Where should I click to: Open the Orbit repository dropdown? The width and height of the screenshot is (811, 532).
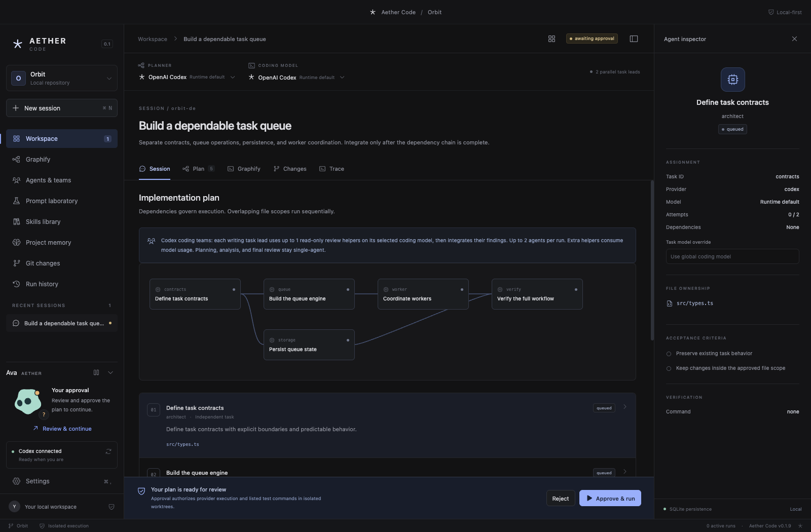[x=62, y=78]
